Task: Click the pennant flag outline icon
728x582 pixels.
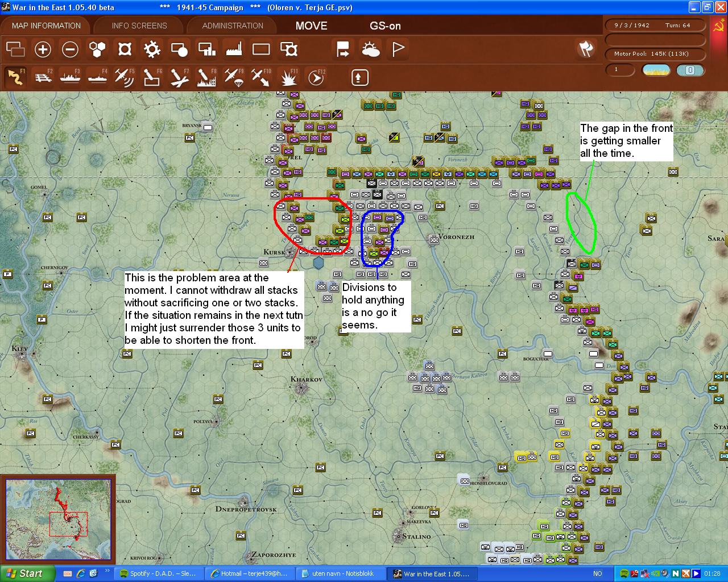Action: (398, 49)
